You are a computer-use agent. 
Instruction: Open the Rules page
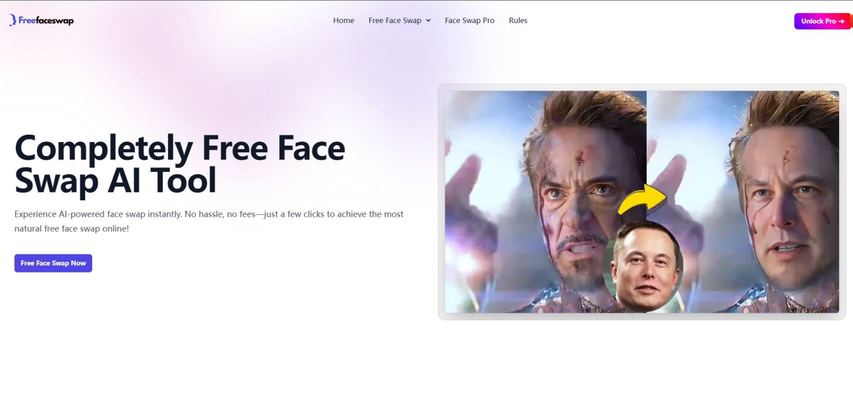coord(518,21)
